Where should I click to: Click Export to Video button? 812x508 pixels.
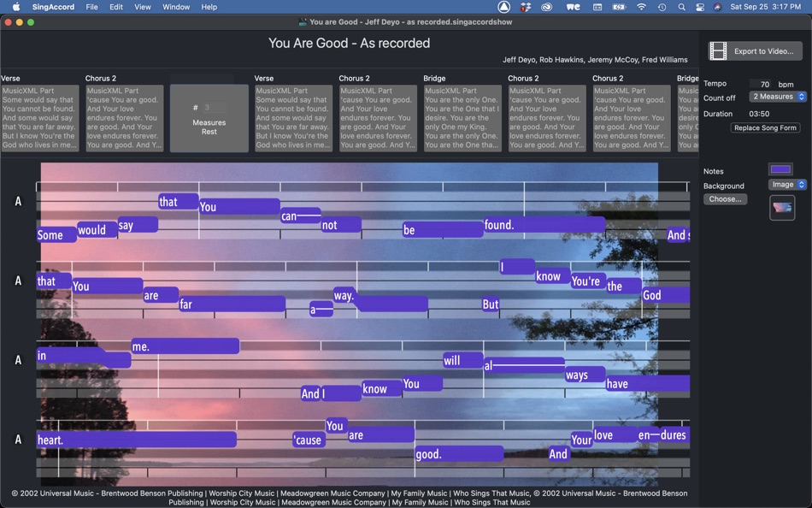click(x=755, y=50)
